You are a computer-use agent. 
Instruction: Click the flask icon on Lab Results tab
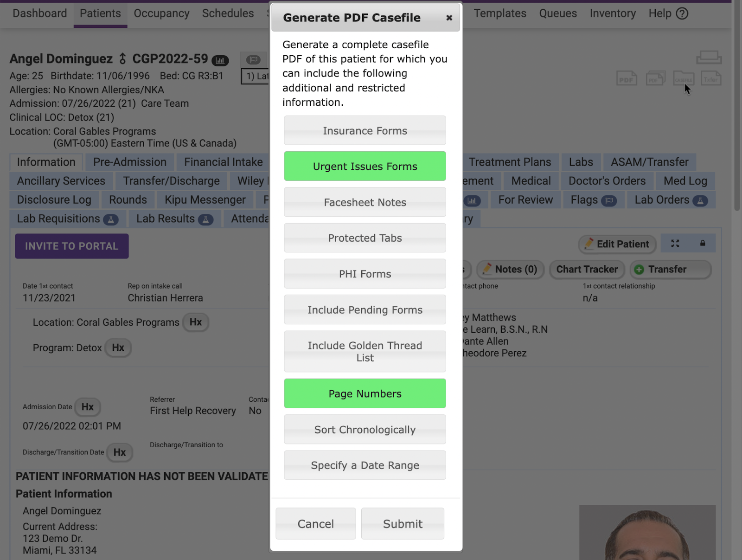[207, 219]
